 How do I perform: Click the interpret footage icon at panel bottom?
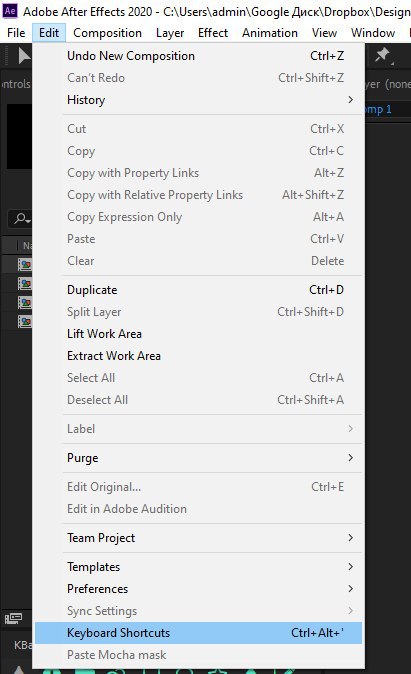pos(13,619)
